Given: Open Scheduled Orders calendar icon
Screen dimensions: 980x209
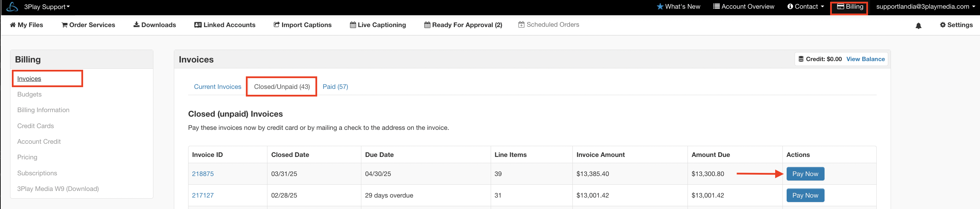Looking at the screenshot, I should [521, 25].
